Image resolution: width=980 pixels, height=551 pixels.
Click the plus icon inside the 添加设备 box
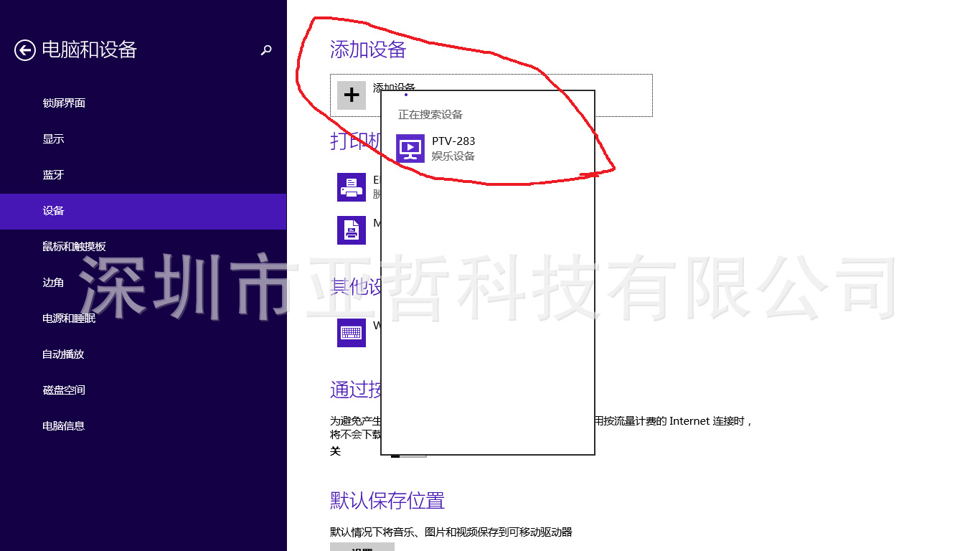352,95
